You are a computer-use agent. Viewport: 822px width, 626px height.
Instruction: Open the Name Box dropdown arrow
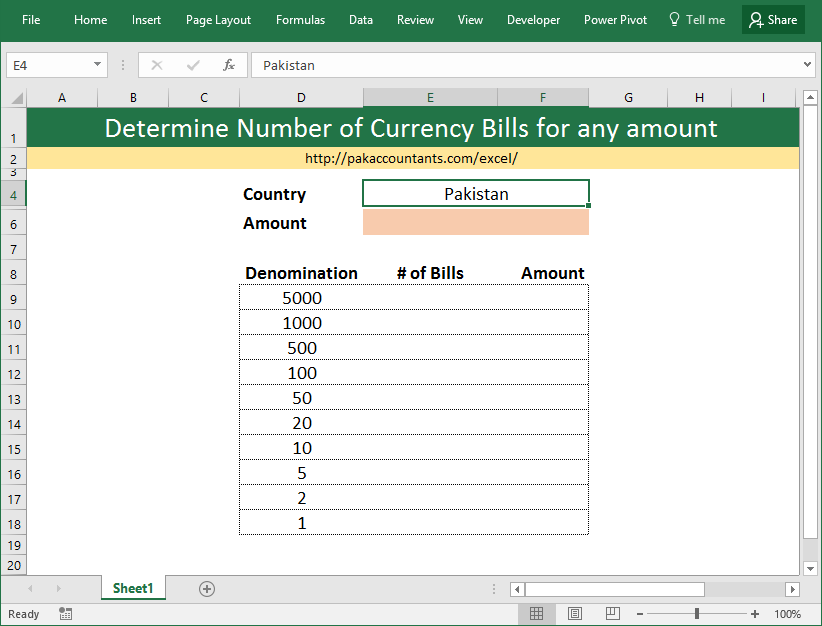point(97,64)
